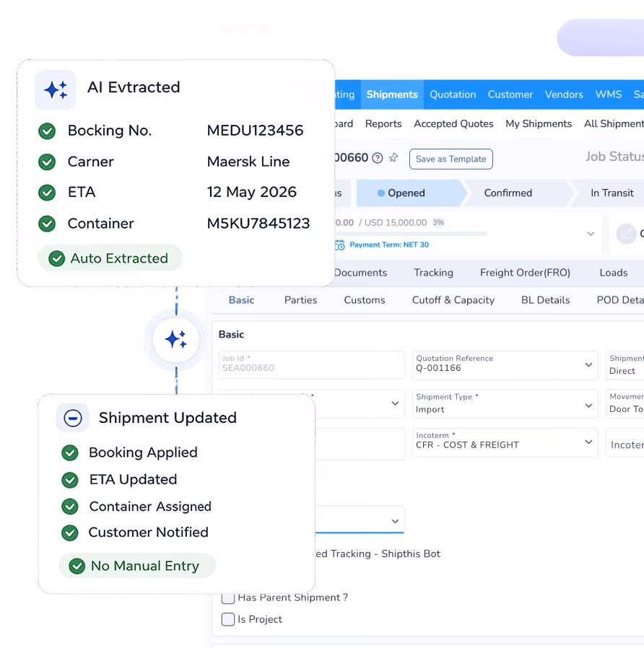Go to My Shipments submenu
The width and height of the screenshot is (644, 648).
pos(539,124)
